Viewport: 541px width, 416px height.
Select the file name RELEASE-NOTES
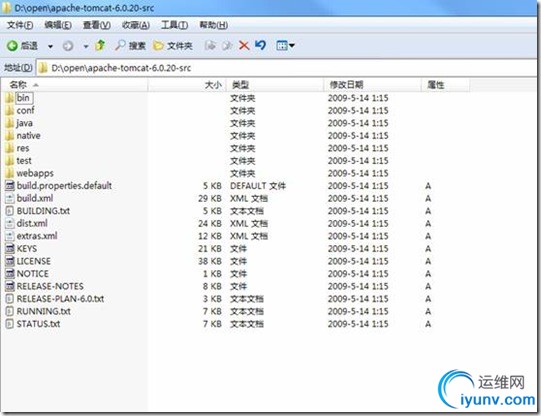(x=50, y=286)
